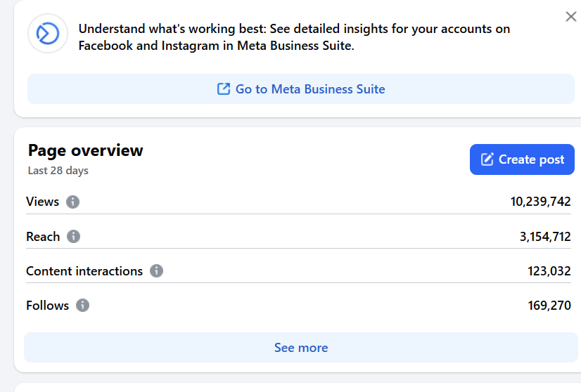Click the Create post button
The image size is (581, 392).
[522, 159]
